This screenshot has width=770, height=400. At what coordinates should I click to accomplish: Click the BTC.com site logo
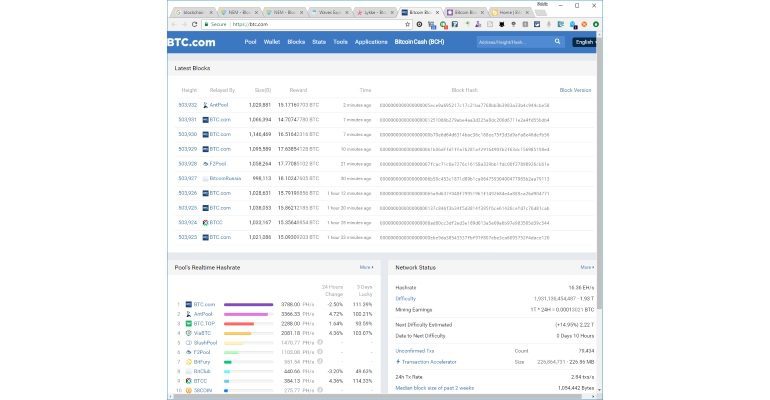point(192,42)
